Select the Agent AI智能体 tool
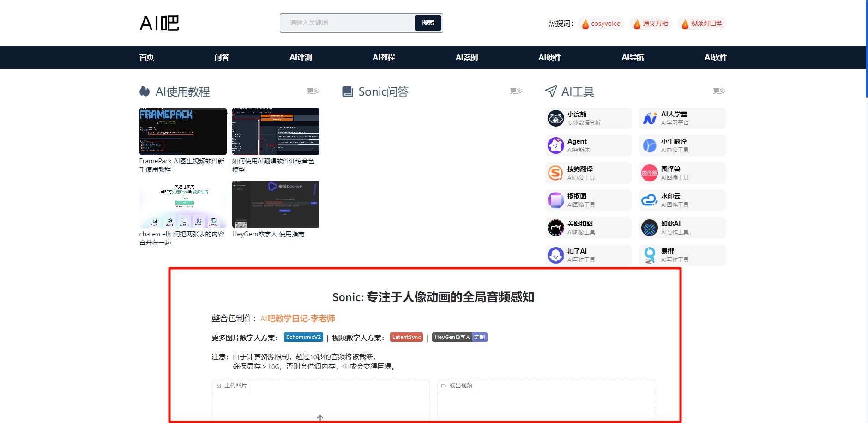The height and width of the screenshot is (423, 868). pyautogui.click(x=588, y=145)
